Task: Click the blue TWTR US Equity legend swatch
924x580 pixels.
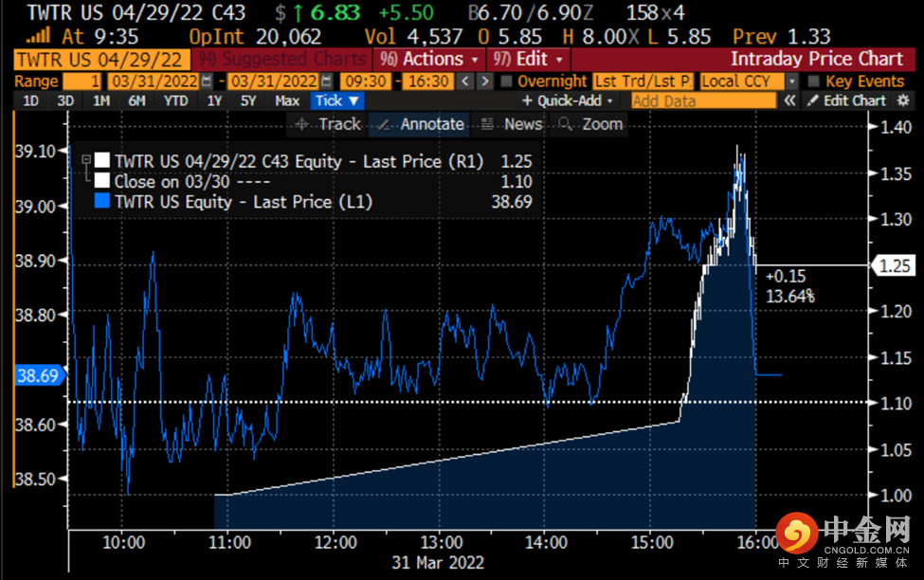Action: tap(102, 201)
